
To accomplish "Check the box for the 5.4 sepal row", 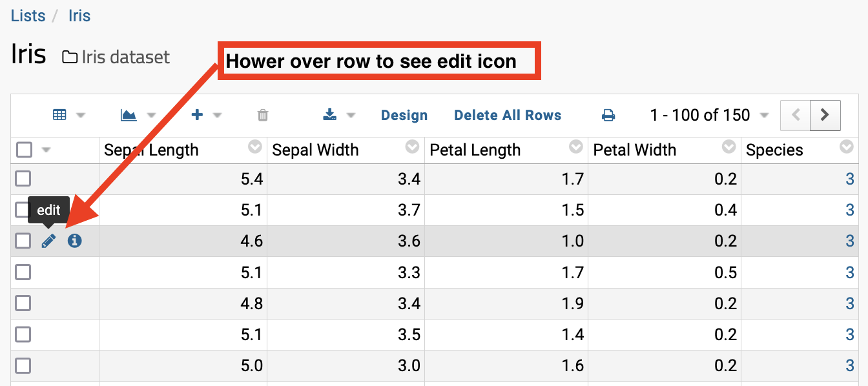I will tap(23, 179).
